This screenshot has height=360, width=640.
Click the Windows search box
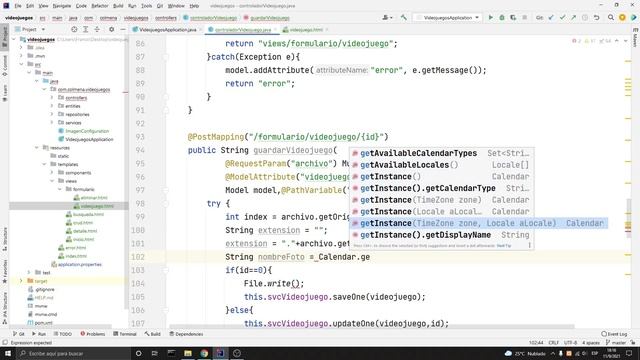pos(73,353)
